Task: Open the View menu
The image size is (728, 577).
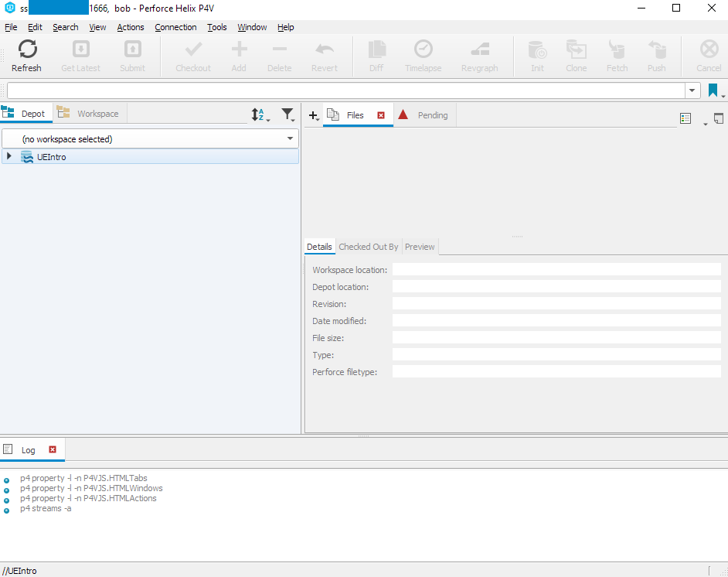Action: click(x=97, y=27)
